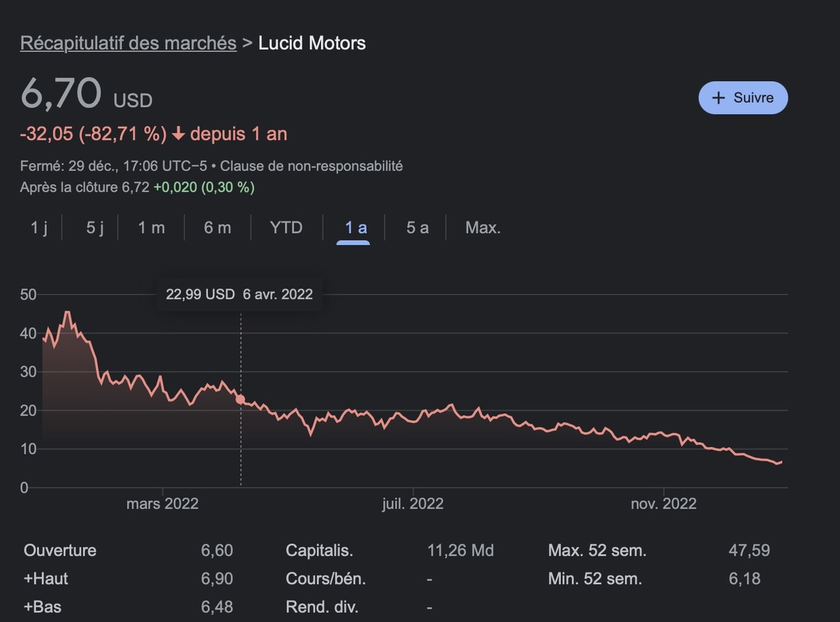Click the 30 y-axis label
The width and height of the screenshot is (840, 622).
coord(28,372)
